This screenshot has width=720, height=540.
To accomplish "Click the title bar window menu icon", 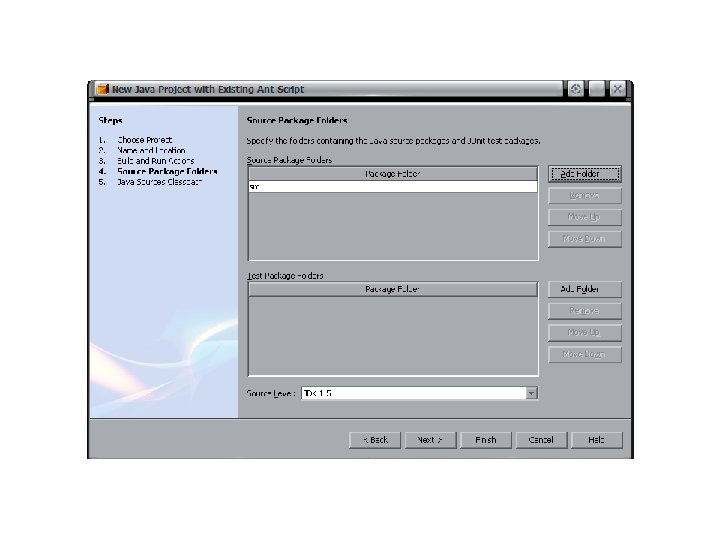I will 576,89.
